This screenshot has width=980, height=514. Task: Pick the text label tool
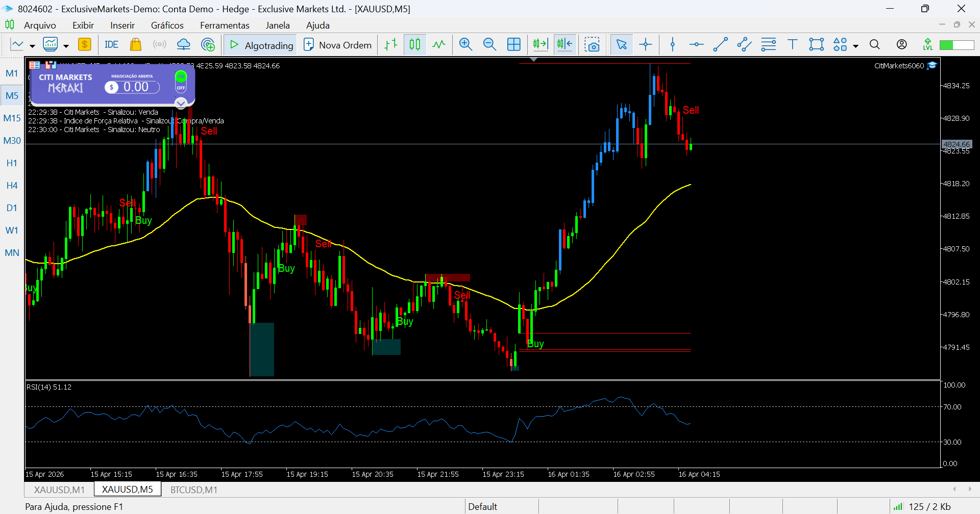click(x=792, y=45)
